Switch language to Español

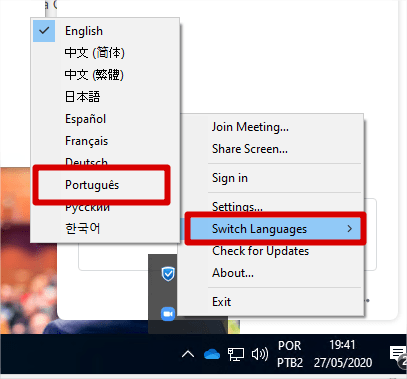tap(105, 119)
